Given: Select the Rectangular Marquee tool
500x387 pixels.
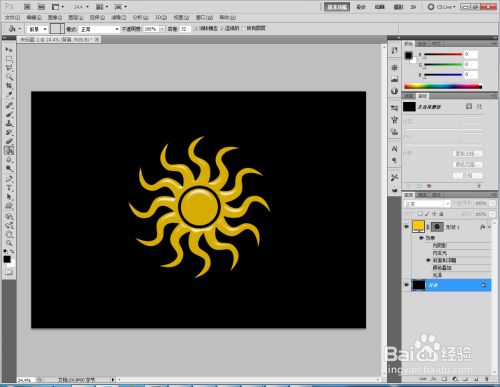Looking at the screenshot, I should (x=9, y=59).
